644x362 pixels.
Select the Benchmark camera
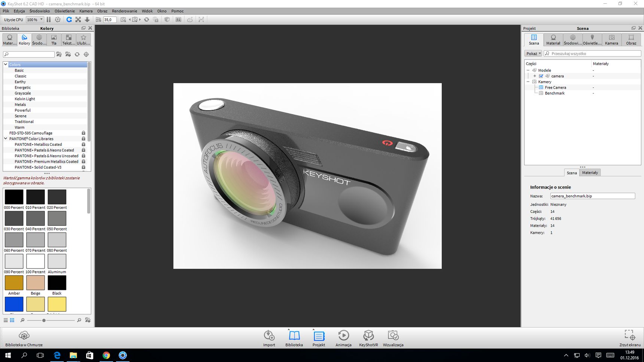click(555, 93)
